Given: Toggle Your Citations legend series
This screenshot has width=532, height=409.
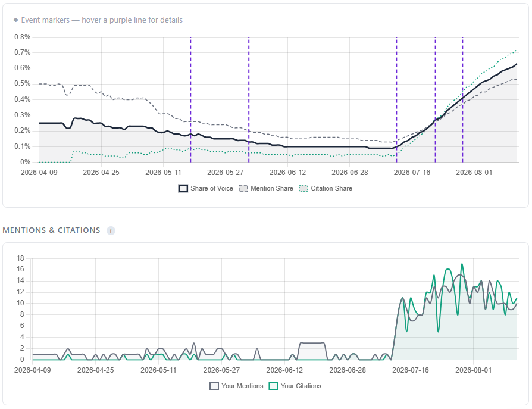Looking at the screenshot, I should [x=295, y=386].
